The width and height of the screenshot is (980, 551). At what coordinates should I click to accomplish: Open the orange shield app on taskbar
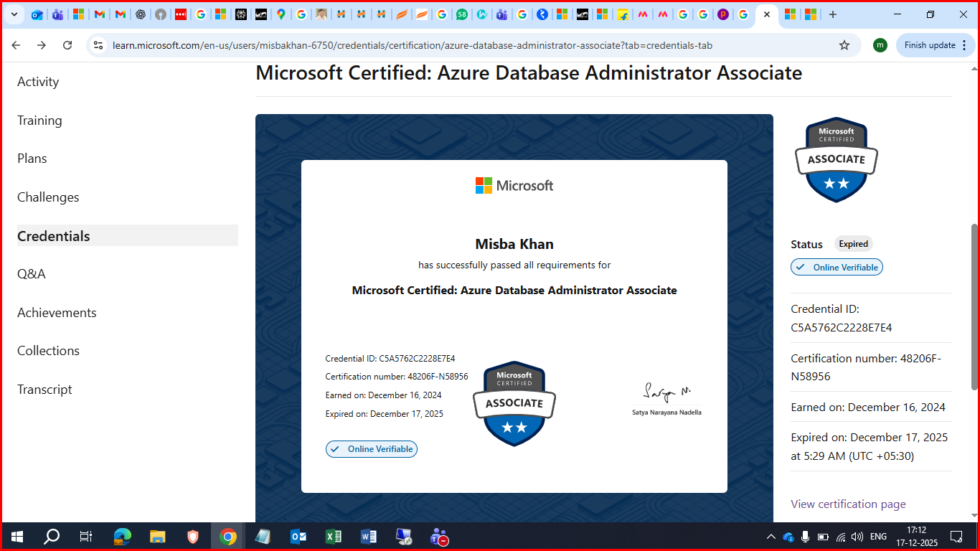pos(193,537)
